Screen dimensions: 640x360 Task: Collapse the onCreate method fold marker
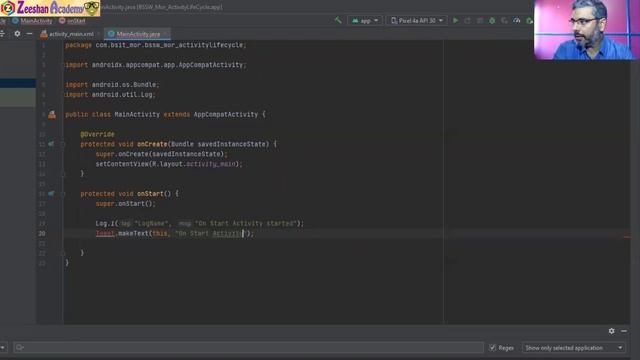[x=63, y=144]
